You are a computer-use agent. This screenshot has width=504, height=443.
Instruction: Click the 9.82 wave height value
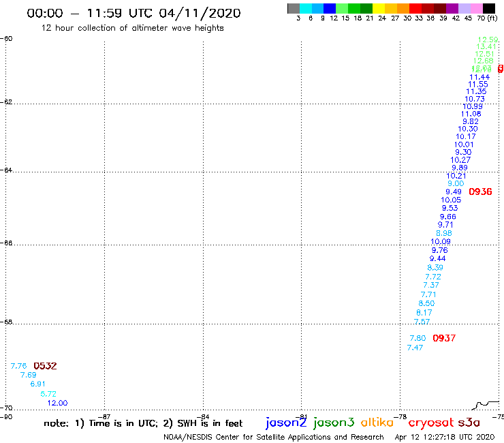470,121
